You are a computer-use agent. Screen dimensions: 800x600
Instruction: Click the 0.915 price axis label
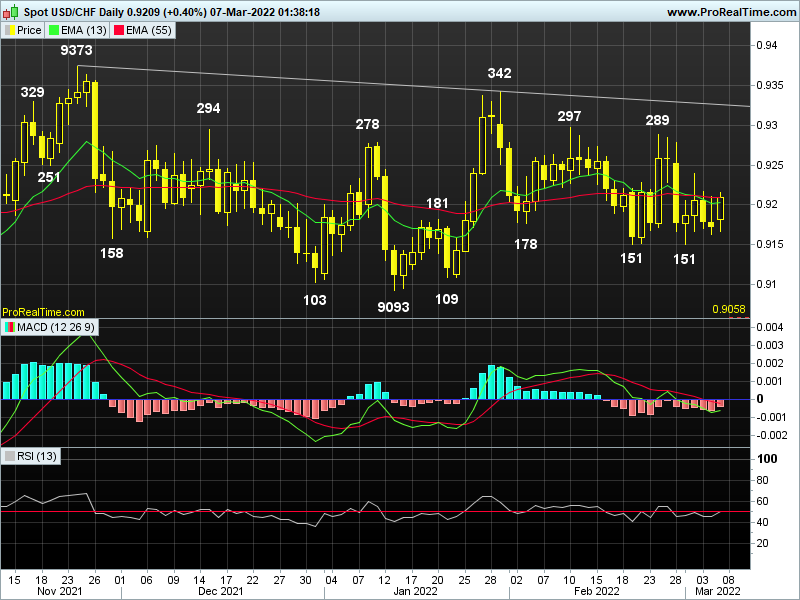pyautogui.click(x=770, y=244)
